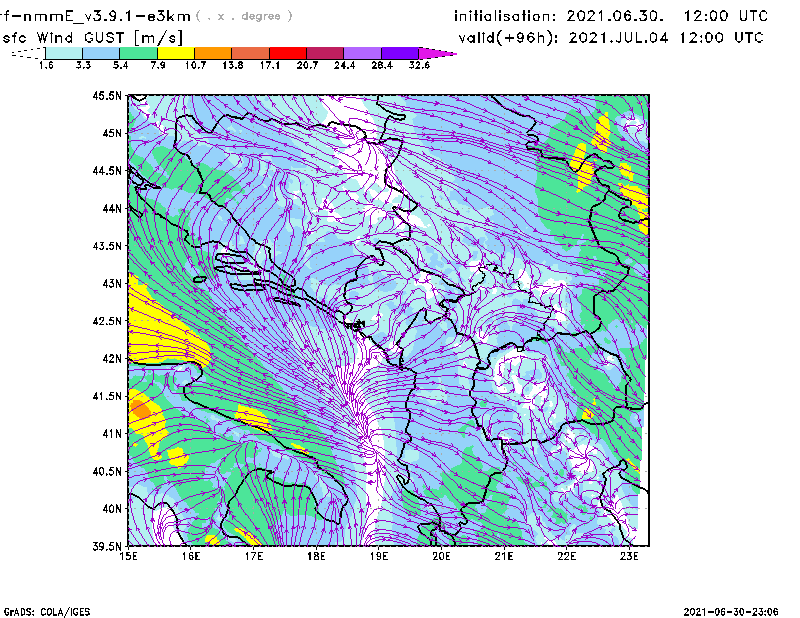Click the 40.5N latitude label

coord(108,472)
